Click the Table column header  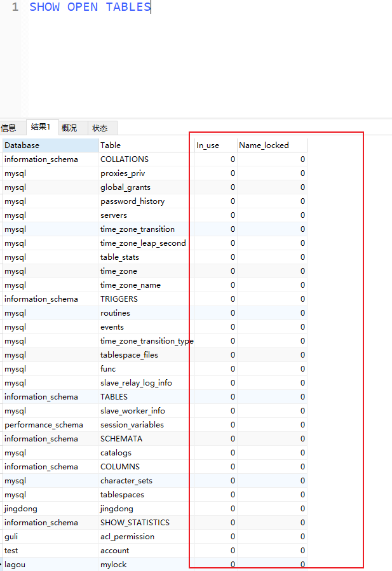(x=147, y=145)
